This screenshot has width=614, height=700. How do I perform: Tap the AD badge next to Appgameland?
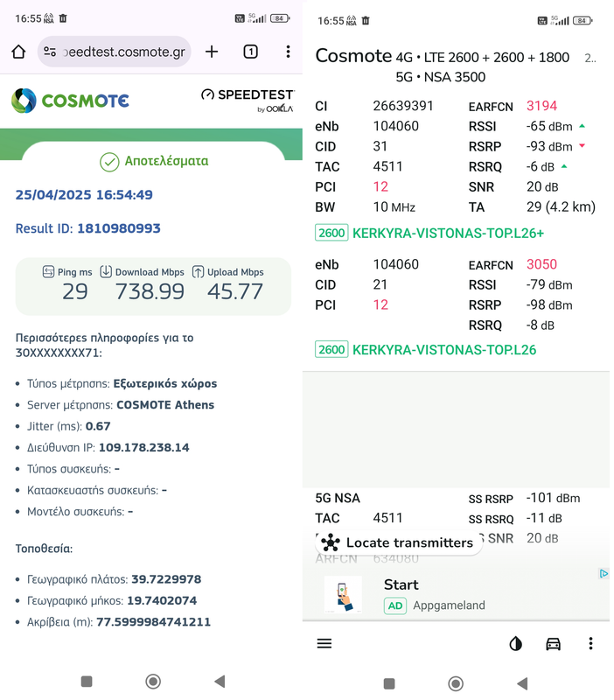pos(395,605)
